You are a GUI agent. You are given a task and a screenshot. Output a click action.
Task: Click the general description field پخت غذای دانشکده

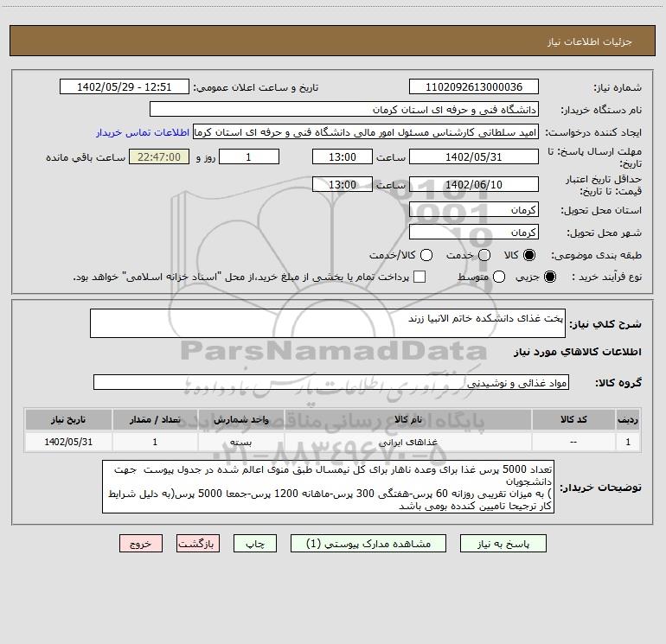click(x=328, y=323)
